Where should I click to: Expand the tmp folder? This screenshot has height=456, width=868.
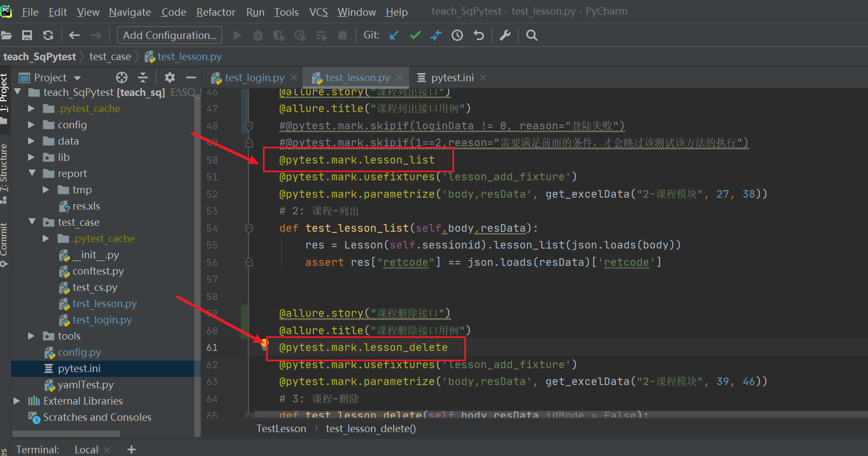pos(46,190)
